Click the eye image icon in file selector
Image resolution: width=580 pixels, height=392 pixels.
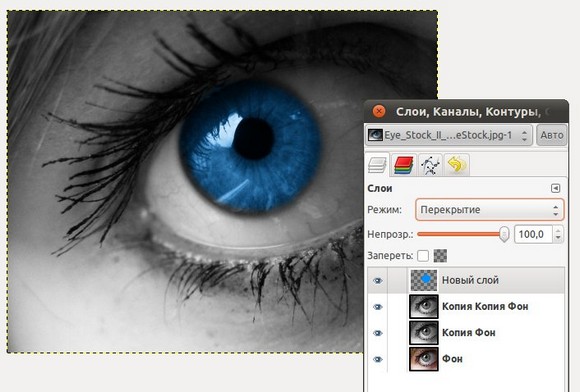[375, 135]
